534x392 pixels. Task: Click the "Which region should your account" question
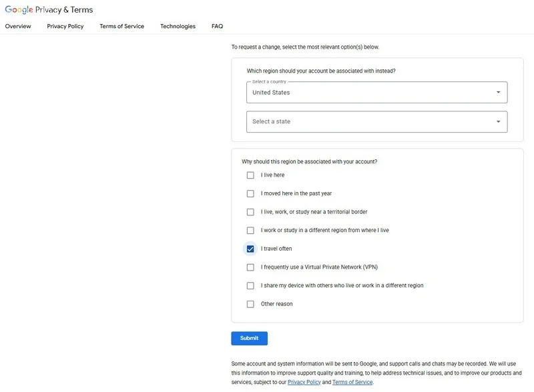[321, 71]
